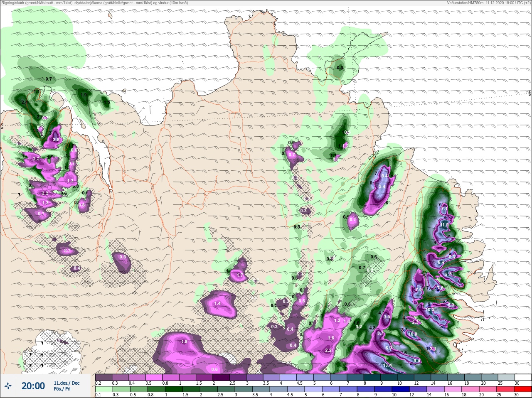Click the 7.0 precipitation value on the map
The image size is (532, 398).
tap(419, 290)
